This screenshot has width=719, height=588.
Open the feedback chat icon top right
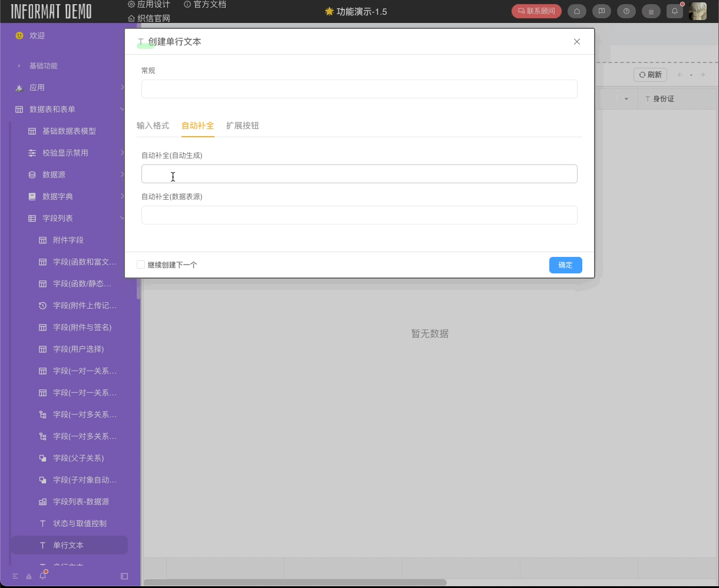click(602, 11)
